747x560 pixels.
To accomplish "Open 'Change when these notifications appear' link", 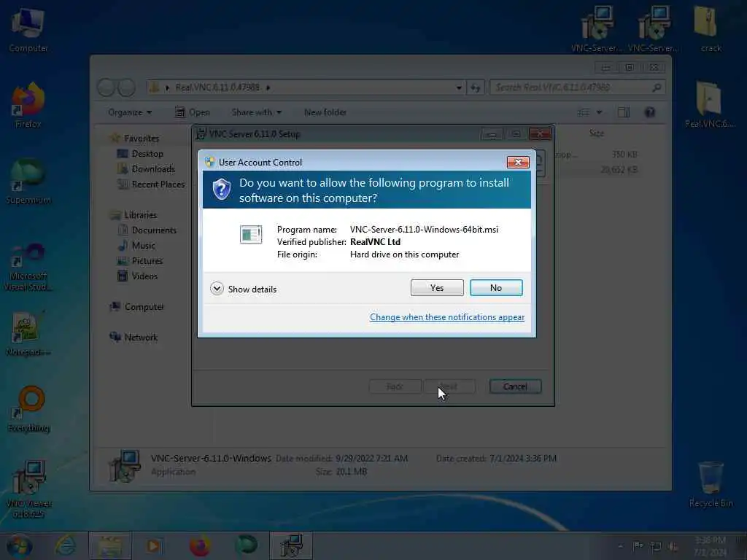I will (x=447, y=317).
